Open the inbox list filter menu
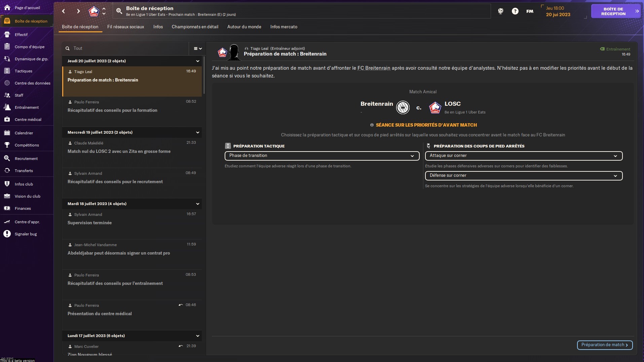This screenshot has height=362, width=644. (x=198, y=48)
